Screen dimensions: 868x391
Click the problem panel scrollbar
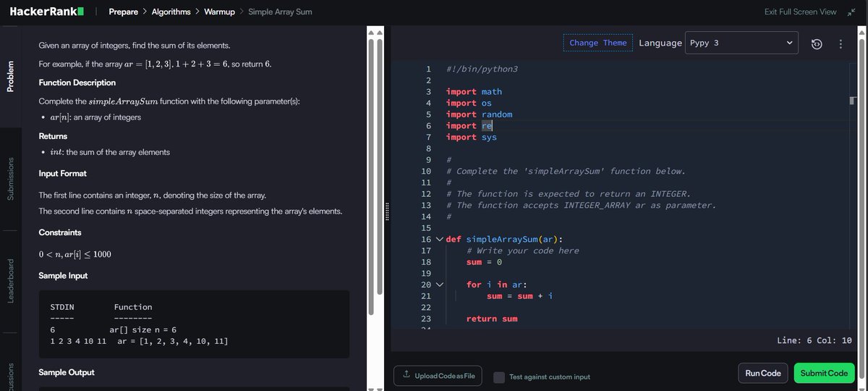point(371,177)
